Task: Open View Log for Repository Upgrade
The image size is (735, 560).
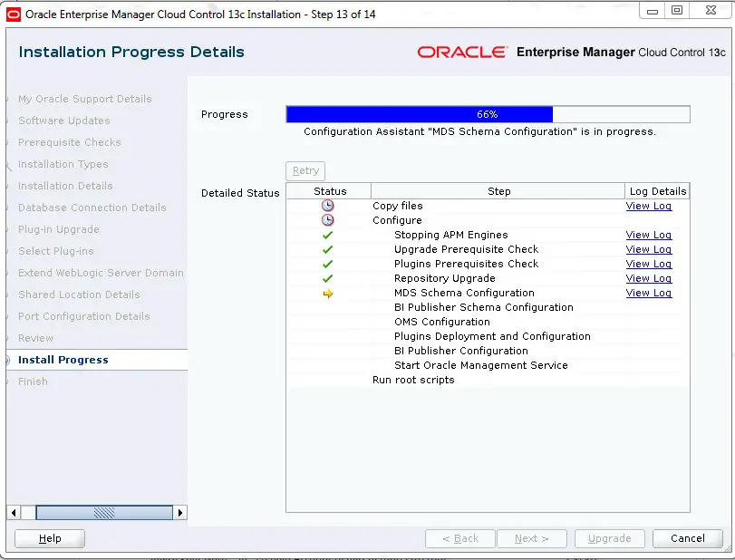Action: pyautogui.click(x=649, y=278)
